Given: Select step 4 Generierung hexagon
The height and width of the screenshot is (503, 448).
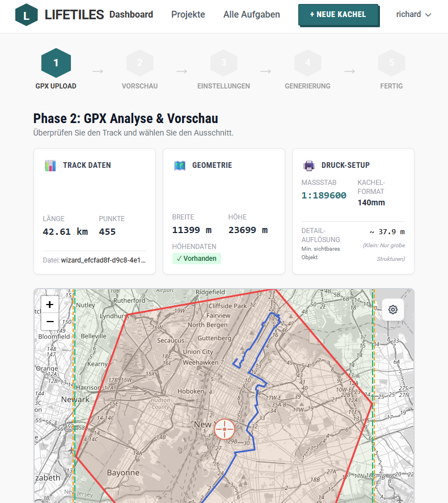Looking at the screenshot, I should [307, 63].
